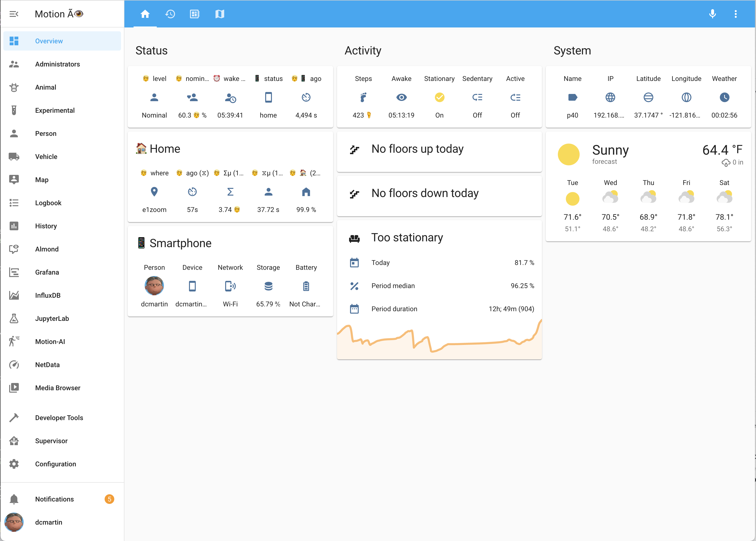Screen dimensions: 756x541
Task: Click the Awake eye icon
Action: (401, 97)
